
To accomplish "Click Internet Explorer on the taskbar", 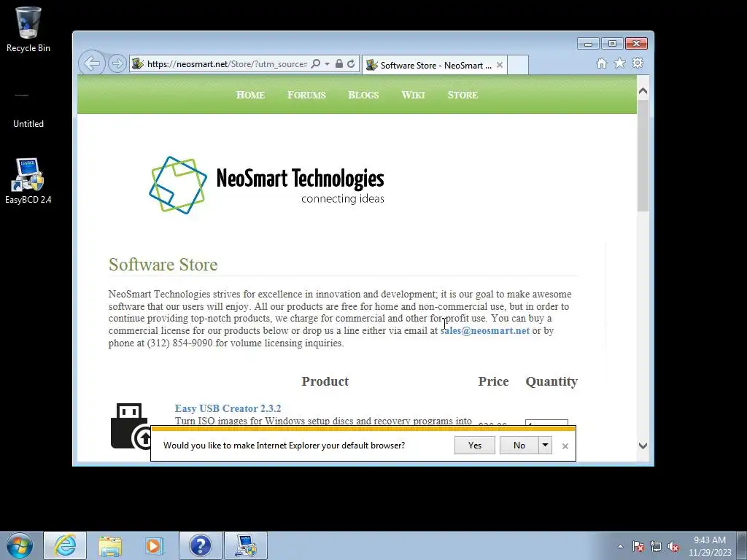I will coord(65,545).
